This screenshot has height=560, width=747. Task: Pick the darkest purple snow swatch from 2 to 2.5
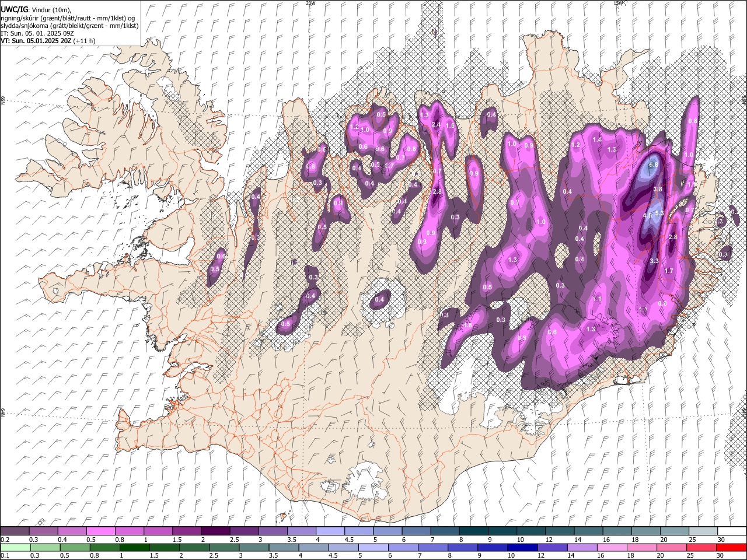(215, 531)
